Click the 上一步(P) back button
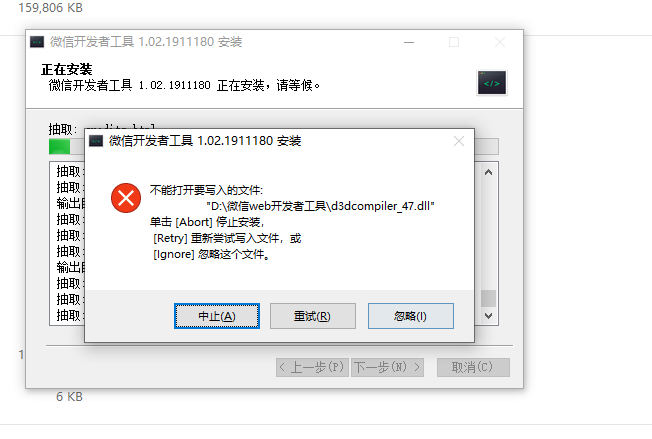 pos(313,367)
